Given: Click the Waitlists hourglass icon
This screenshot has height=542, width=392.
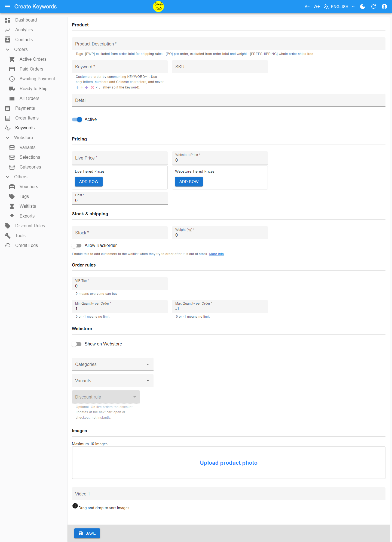Looking at the screenshot, I should 12,206.
